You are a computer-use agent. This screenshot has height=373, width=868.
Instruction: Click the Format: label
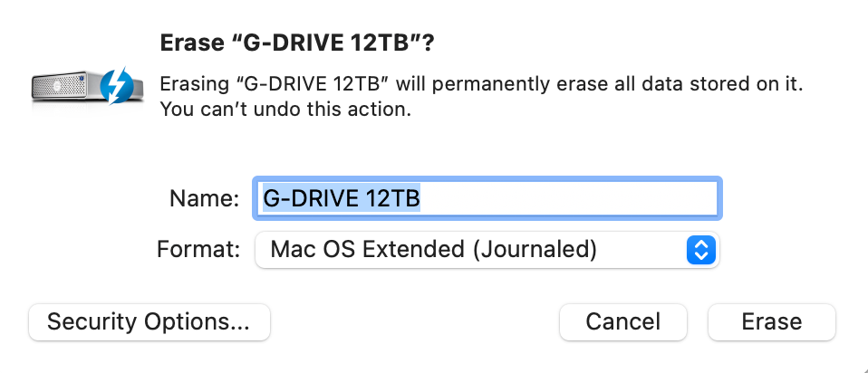198,249
